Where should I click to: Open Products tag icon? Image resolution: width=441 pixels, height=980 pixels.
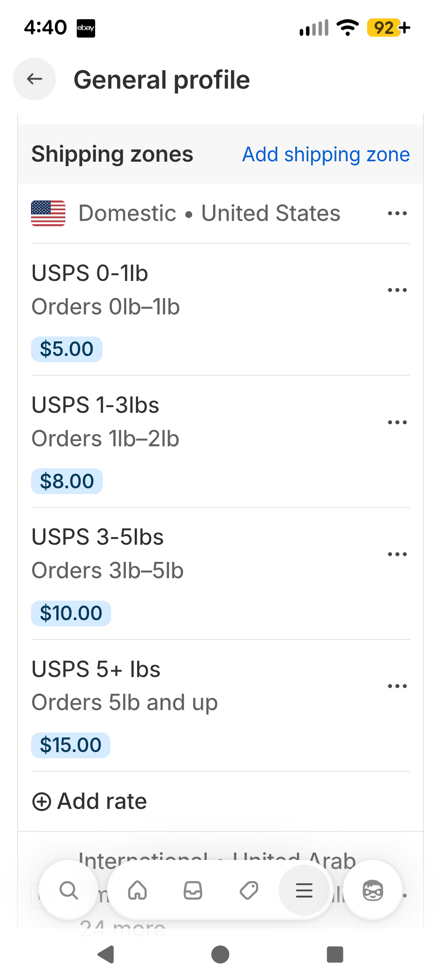[249, 890]
